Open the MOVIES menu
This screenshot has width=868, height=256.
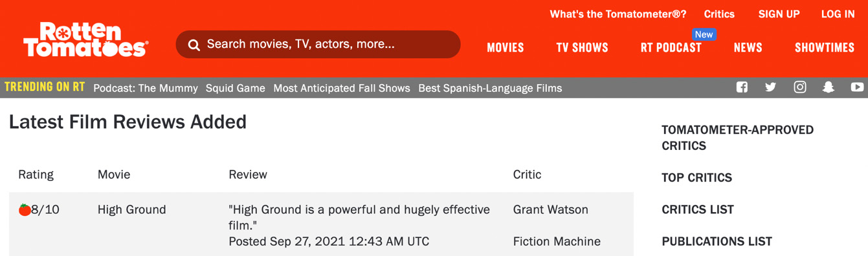pyautogui.click(x=506, y=48)
